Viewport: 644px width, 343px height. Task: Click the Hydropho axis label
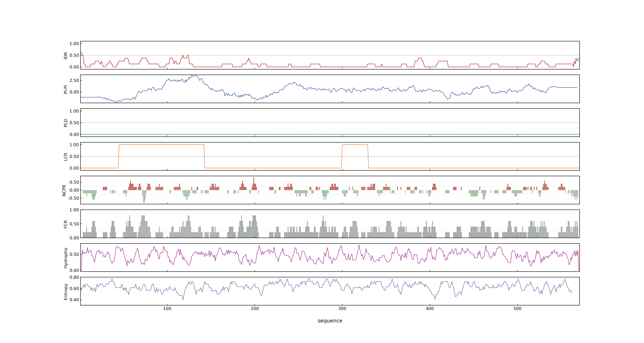(66, 258)
